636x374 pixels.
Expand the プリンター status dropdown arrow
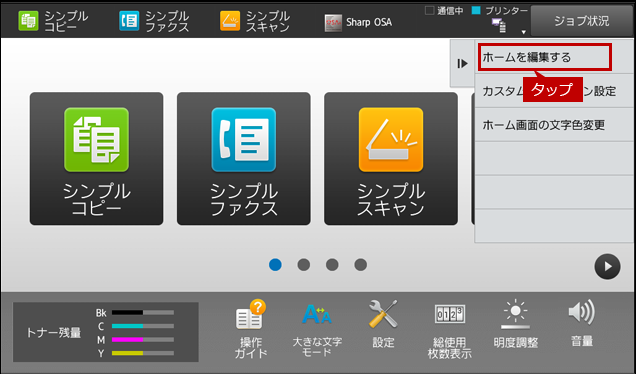pos(524,32)
